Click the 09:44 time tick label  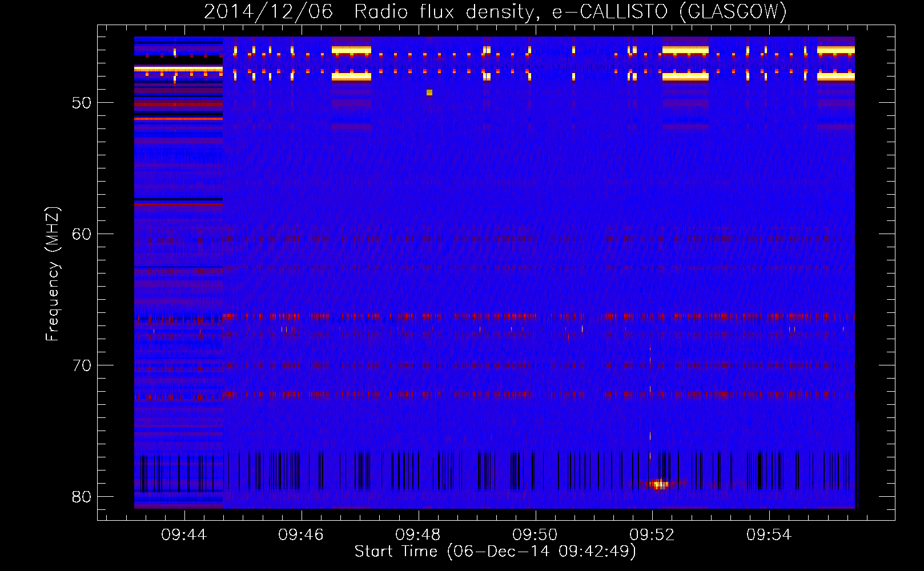click(184, 535)
